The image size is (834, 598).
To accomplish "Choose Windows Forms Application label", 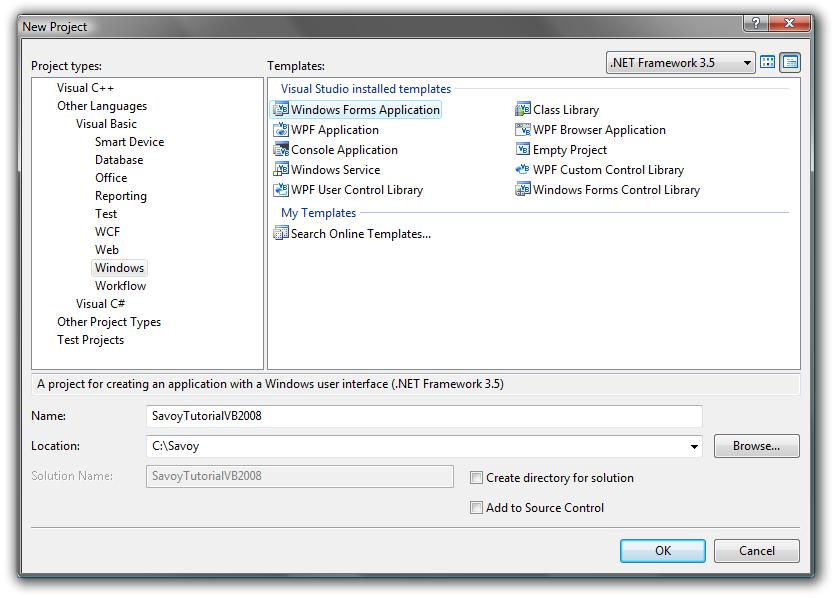I will coord(365,110).
